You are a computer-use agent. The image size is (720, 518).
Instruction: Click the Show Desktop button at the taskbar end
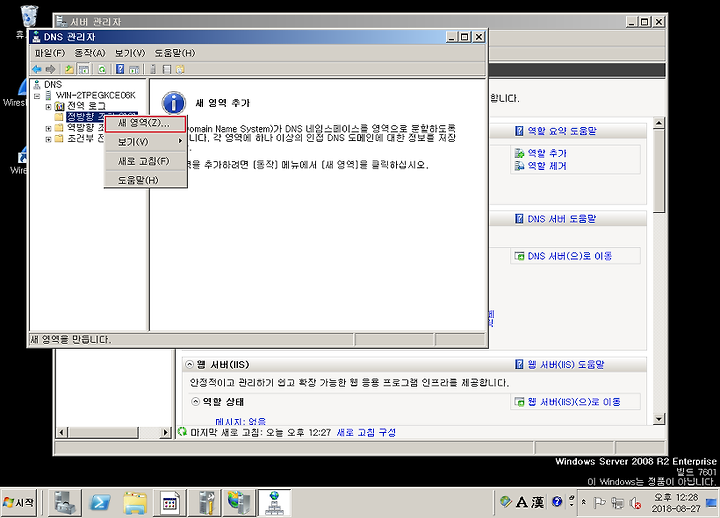pos(711,503)
